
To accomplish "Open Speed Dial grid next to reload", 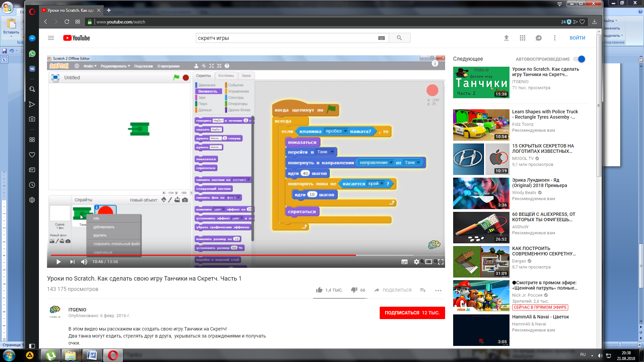I will coord(77,22).
